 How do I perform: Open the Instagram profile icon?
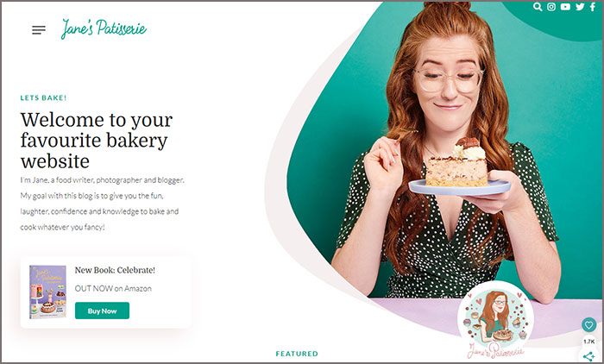pyautogui.click(x=551, y=7)
